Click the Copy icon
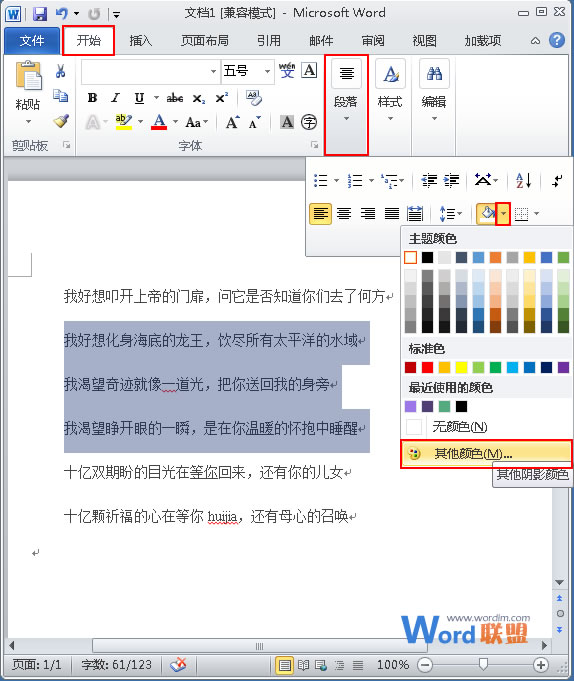The height and width of the screenshot is (681, 574). click(61, 96)
